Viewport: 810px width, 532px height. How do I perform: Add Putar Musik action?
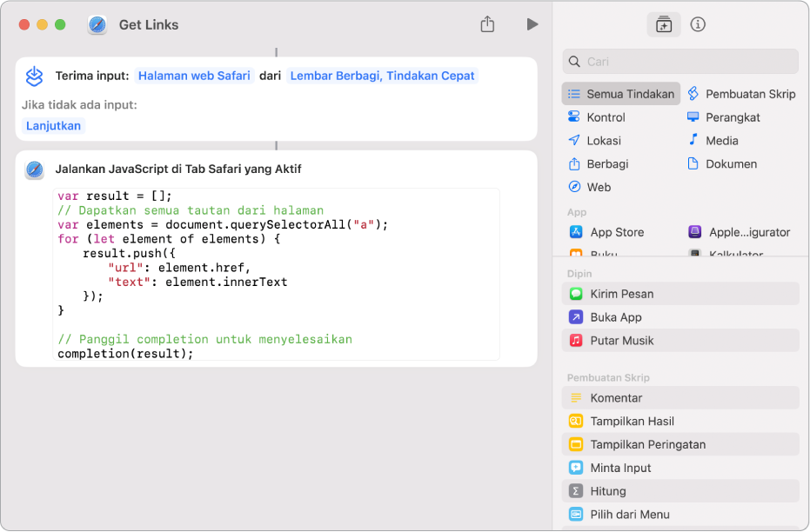pos(680,341)
